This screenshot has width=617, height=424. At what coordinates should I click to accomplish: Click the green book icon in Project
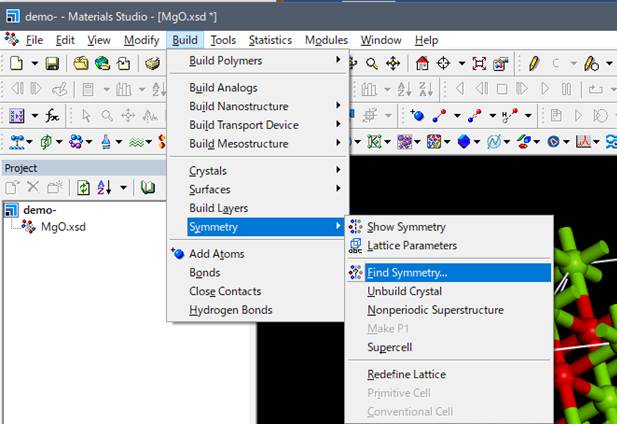[x=148, y=188]
